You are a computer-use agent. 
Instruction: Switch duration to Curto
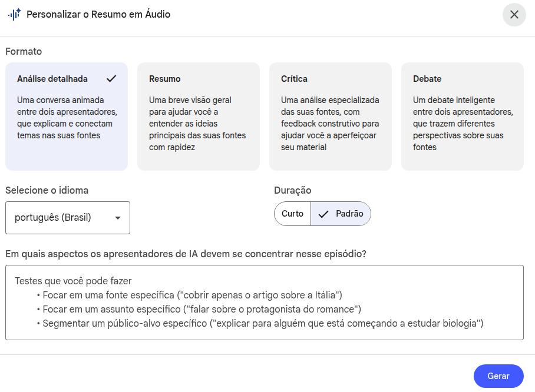pos(292,214)
